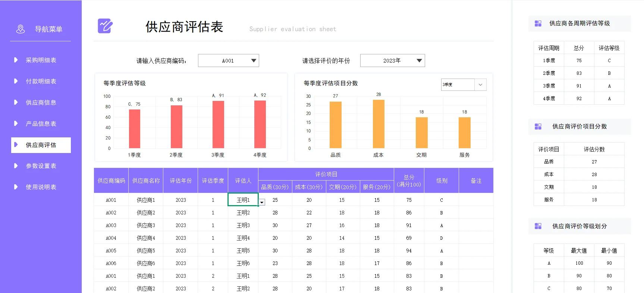Open the 采购明细表 menu item
The image size is (644, 293).
click(x=41, y=60)
